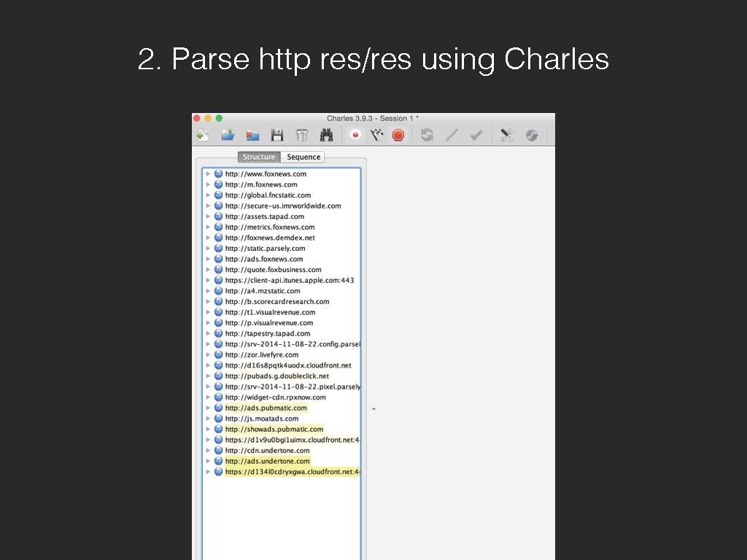Viewport: 747px width, 560px height.
Task: Open the Tools wrench icon
Action: [506, 135]
